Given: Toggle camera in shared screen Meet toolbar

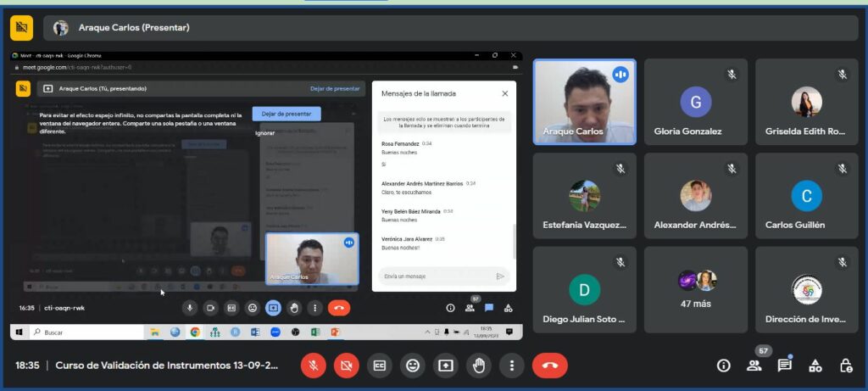Looking at the screenshot, I should (210, 308).
